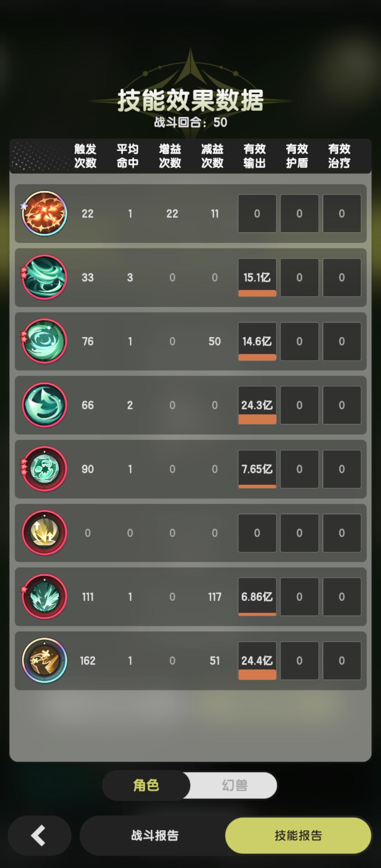Select the teal whirlwind skill with 33 triggers

pyautogui.click(x=44, y=277)
